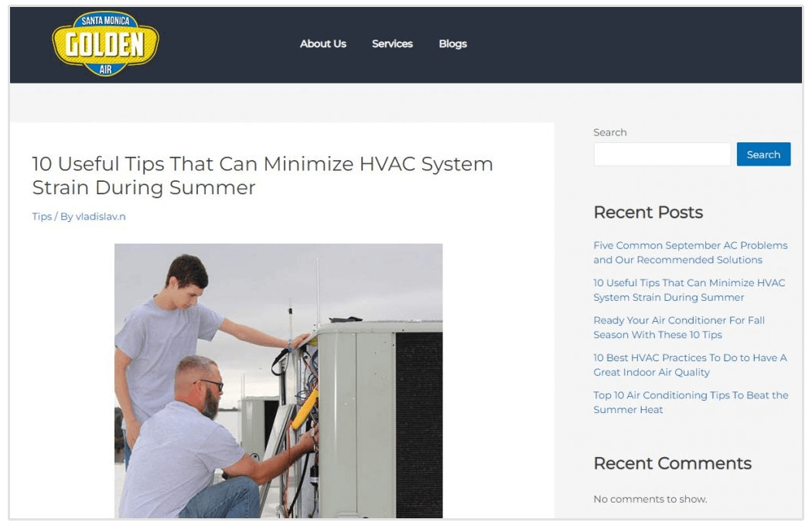Viewport: 812px width, 526px height.
Task: View author vladislav.n's posts
Action: click(101, 217)
